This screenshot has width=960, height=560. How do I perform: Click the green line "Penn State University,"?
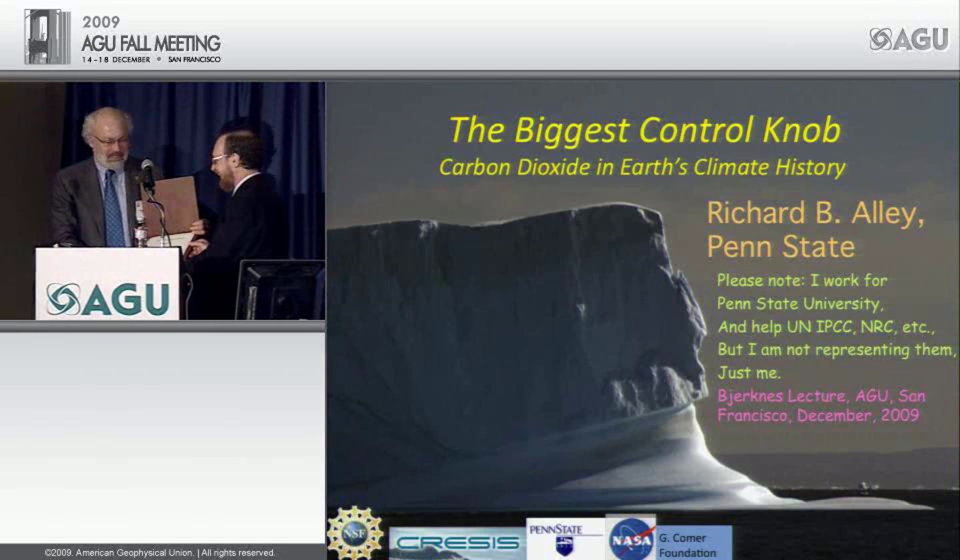[x=800, y=304]
